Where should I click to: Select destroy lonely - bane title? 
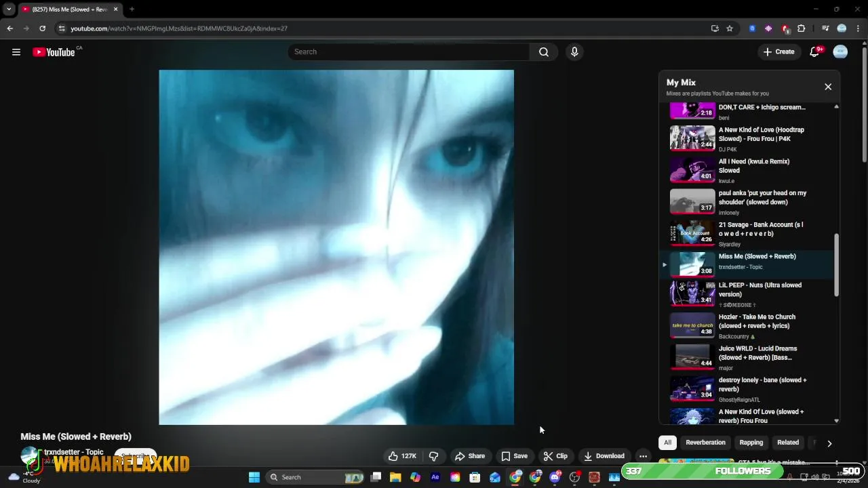pyautogui.click(x=763, y=385)
